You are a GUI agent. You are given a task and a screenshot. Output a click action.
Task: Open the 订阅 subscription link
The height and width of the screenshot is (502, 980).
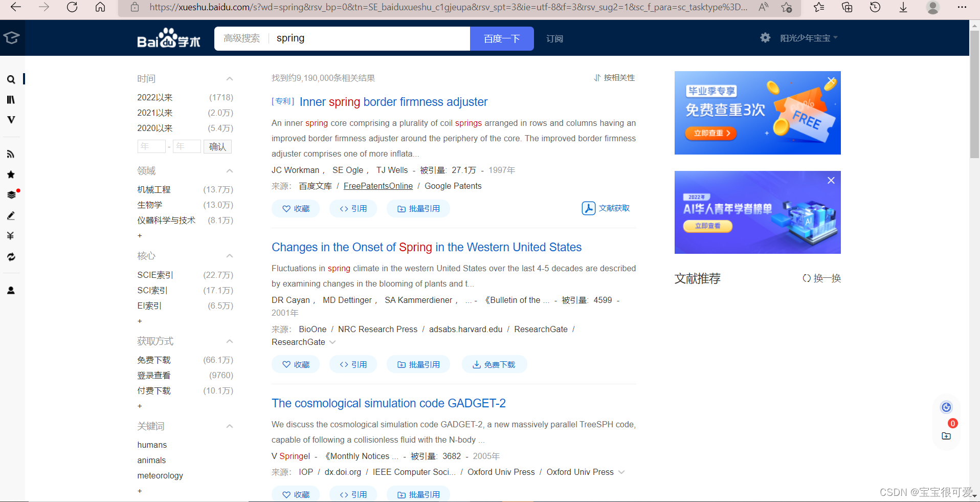click(554, 39)
